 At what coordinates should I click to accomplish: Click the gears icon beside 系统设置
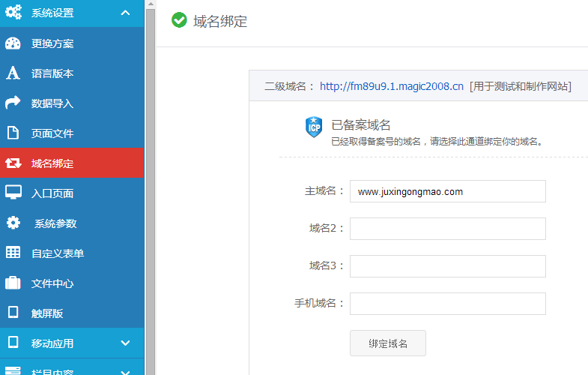(x=13, y=13)
